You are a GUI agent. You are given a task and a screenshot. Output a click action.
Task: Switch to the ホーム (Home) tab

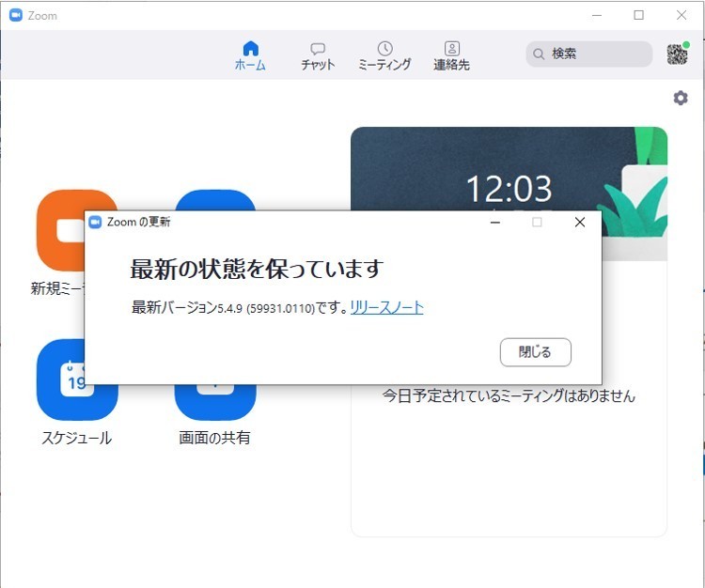(x=249, y=55)
